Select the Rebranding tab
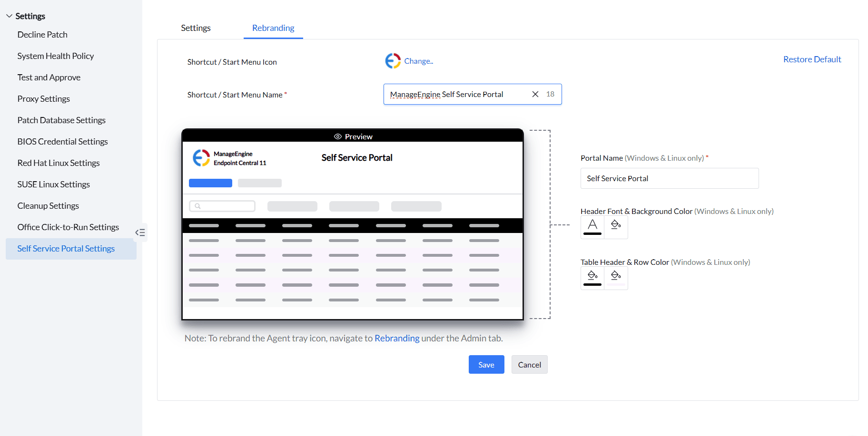 pos(273,28)
